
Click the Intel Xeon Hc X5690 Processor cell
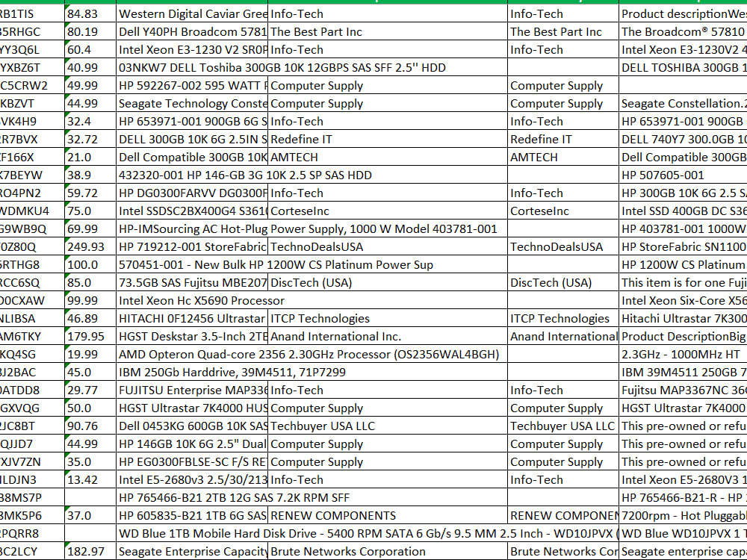tap(192, 300)
